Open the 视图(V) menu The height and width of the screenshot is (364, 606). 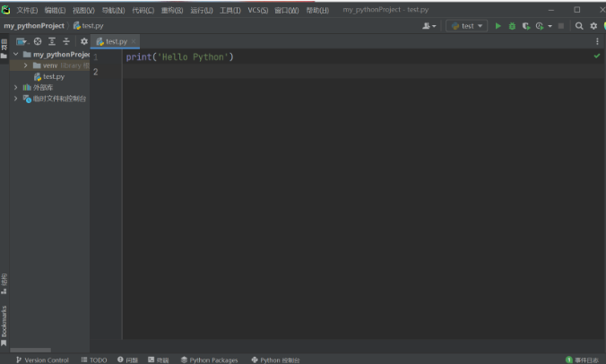pos(83,11)
